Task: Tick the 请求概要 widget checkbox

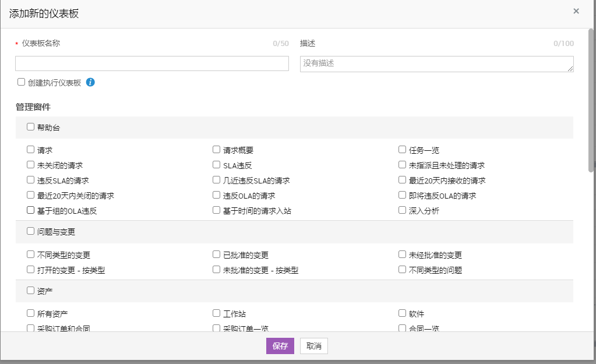Action: click(x=217, y=150)
